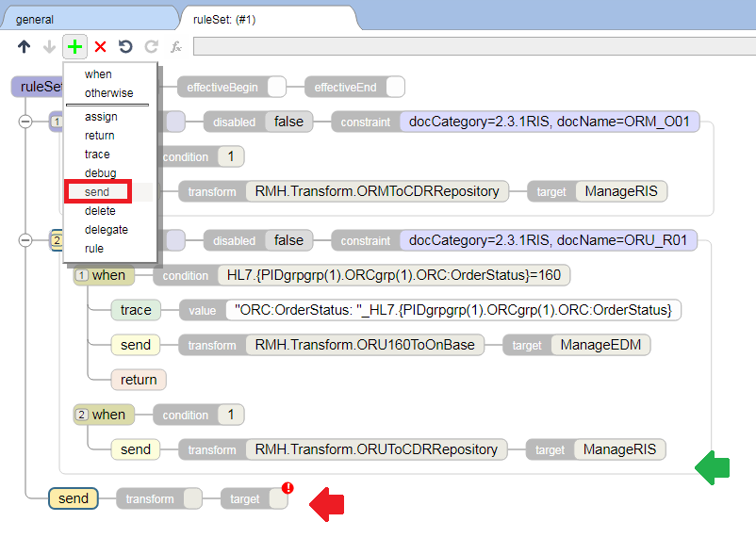The width and height of the screenshot is (756, 538).
Task: Choose 'otherwise' from add menu
Action: pos(109,93)
